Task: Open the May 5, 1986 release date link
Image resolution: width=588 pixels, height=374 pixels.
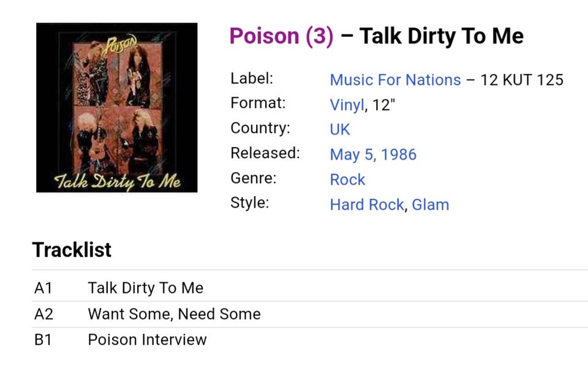Action: click(373, 154)
